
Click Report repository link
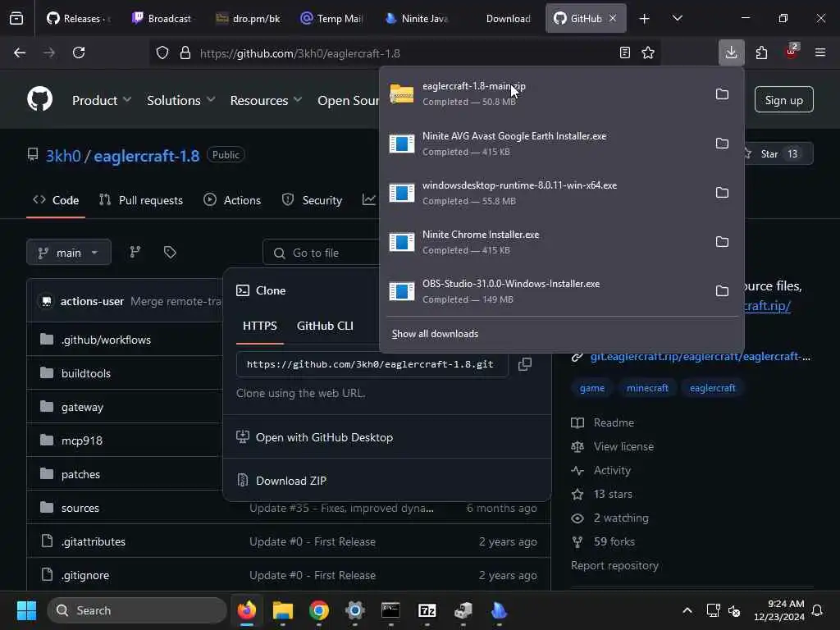pos(614,565)
